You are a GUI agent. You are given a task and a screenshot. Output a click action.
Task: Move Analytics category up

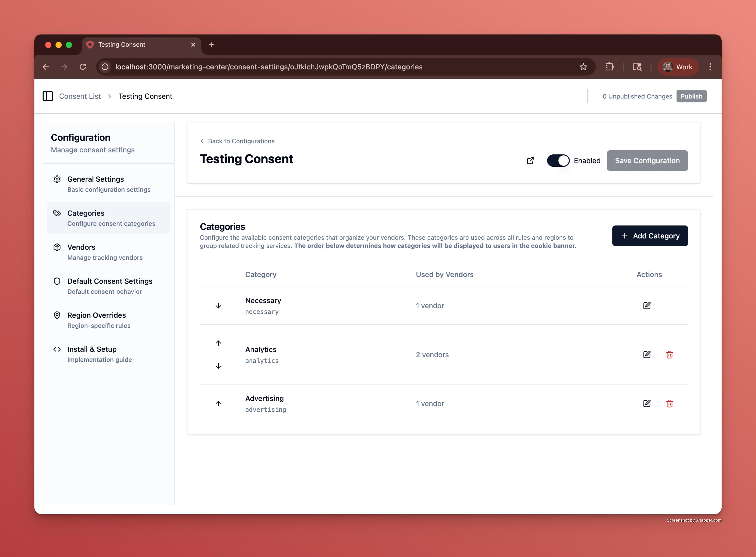click(218, 343)
